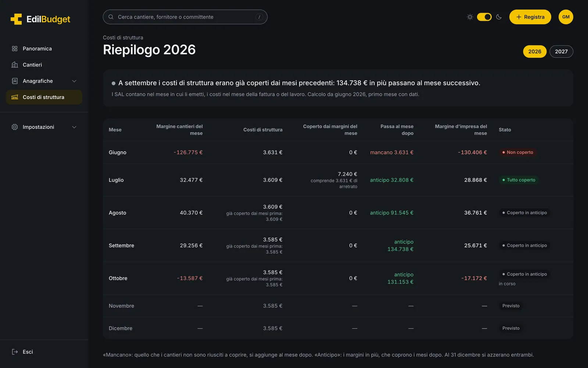Expand the Impostazioni submenu chevron
Screen dimensions: 588x368
pos(74,127)
